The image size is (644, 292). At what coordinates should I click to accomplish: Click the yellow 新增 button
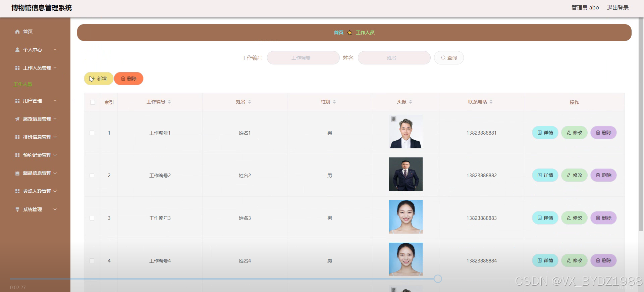pos(98,79)
